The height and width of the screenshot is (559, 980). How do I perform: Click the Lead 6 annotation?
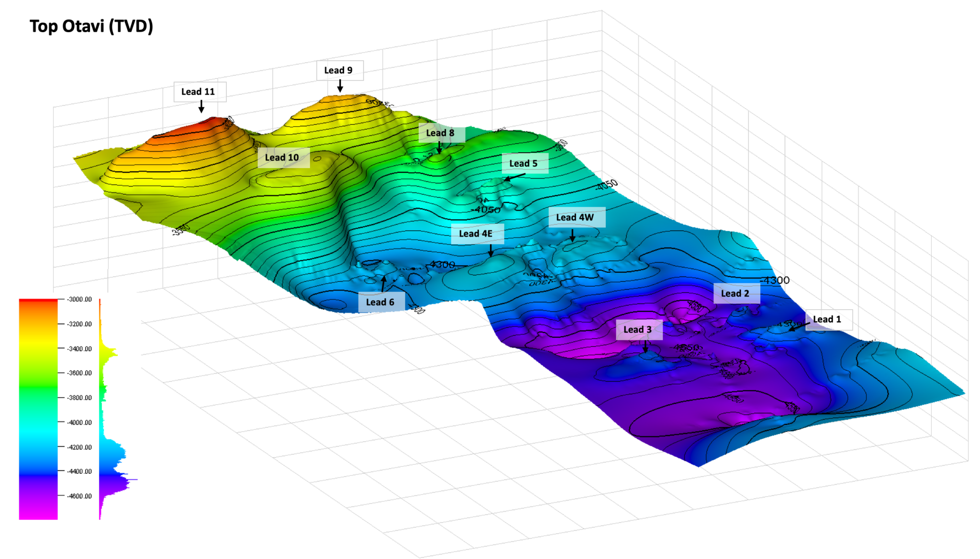[x=381, y=302]
